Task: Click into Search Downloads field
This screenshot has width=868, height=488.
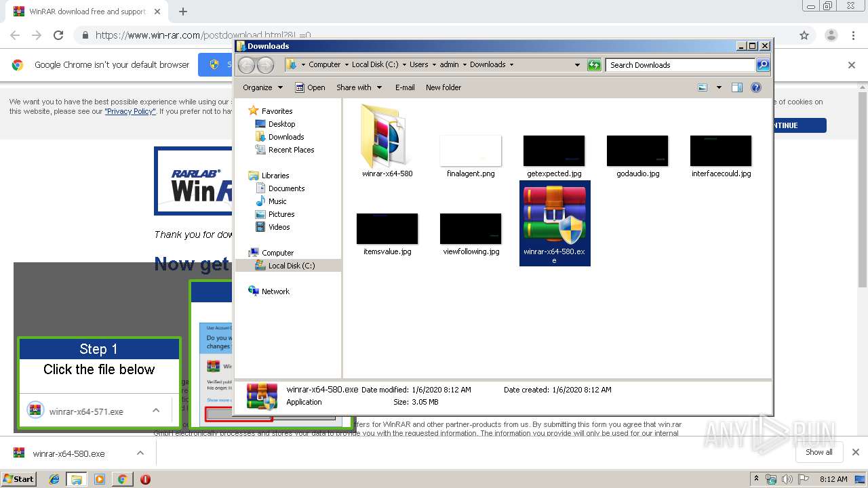Action: (x=680, y=65)
